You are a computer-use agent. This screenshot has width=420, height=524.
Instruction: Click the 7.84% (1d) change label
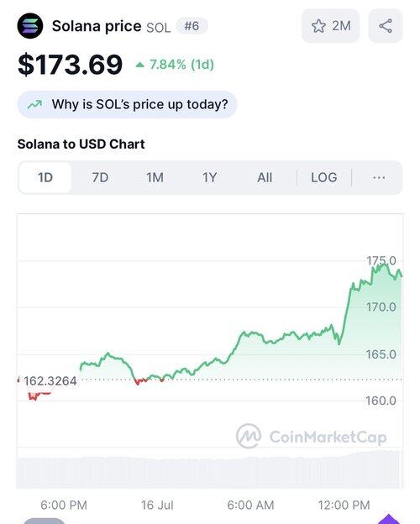pyautogui.click(x=181, y=65)
